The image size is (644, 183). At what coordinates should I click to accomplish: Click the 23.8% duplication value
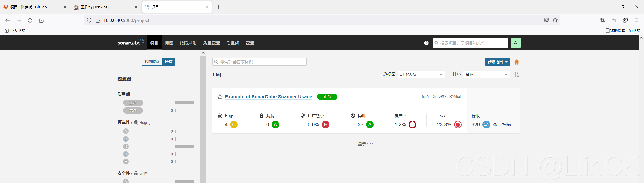tap(444, 125)
